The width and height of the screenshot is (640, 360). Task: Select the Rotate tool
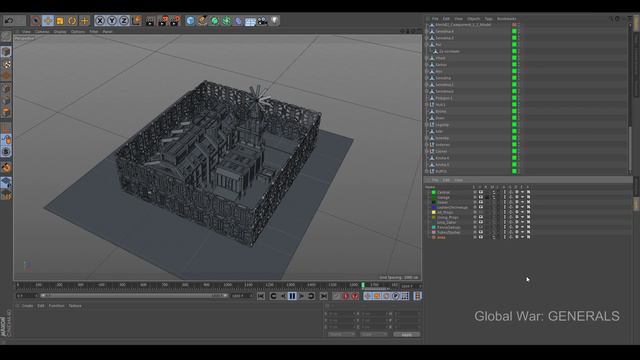[72, 20]
